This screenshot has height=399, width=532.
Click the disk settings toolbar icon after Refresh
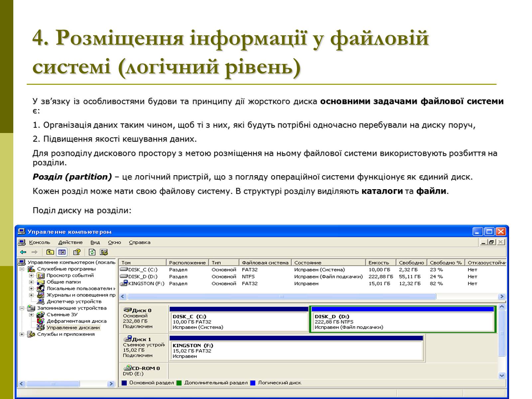(x=104, y=252)
